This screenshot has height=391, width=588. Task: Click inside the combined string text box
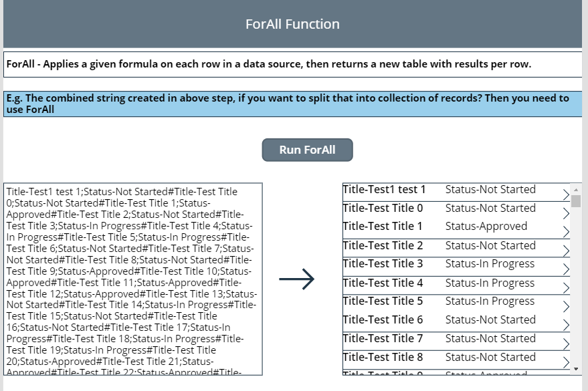point(132,279)
